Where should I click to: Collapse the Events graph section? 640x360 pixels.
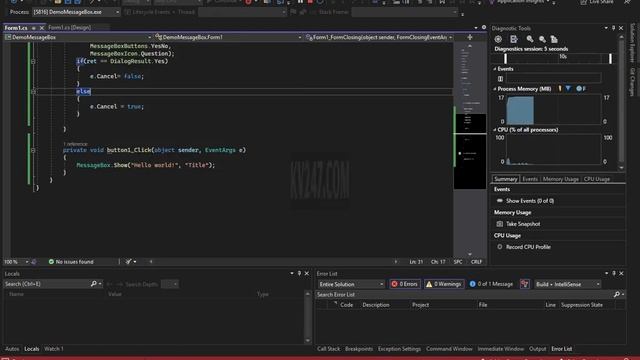495,69
